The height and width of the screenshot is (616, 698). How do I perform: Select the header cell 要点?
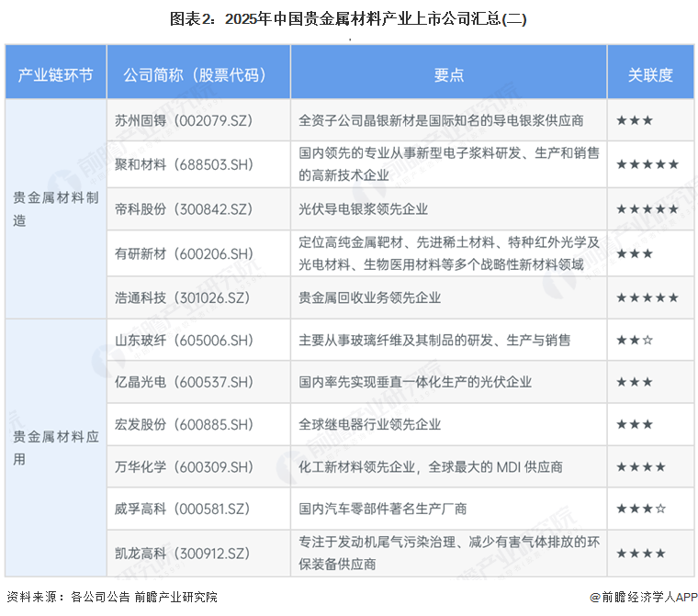[449, 72]
